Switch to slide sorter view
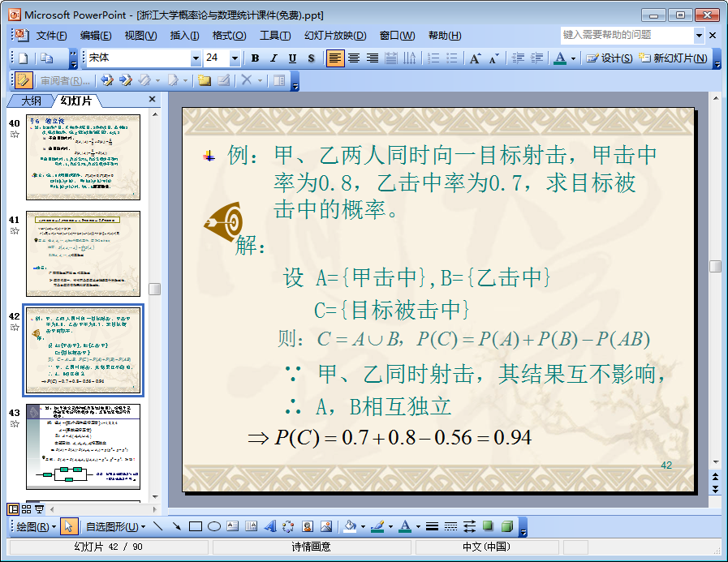The height and width of the screenshot is (562, 728). click(x=27, y=509)
